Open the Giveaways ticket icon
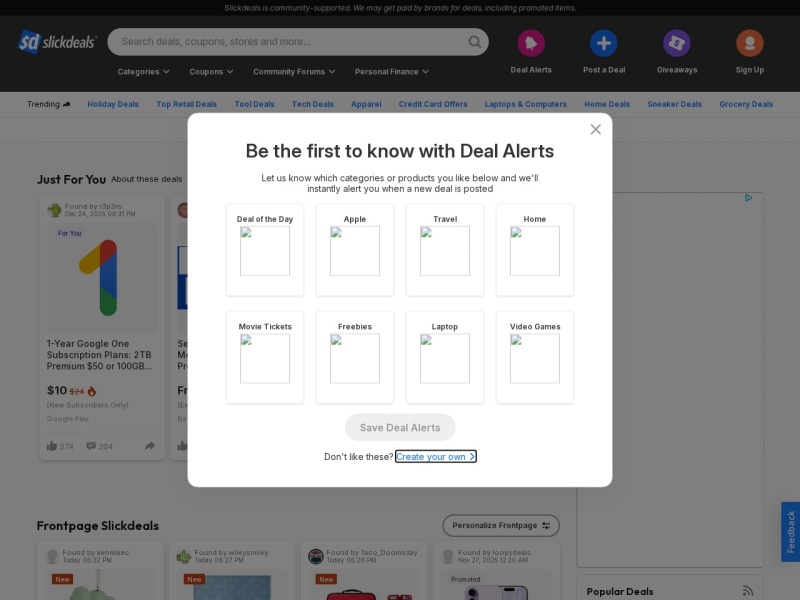This screenshot has width=800, height=600. click(677, 43)
